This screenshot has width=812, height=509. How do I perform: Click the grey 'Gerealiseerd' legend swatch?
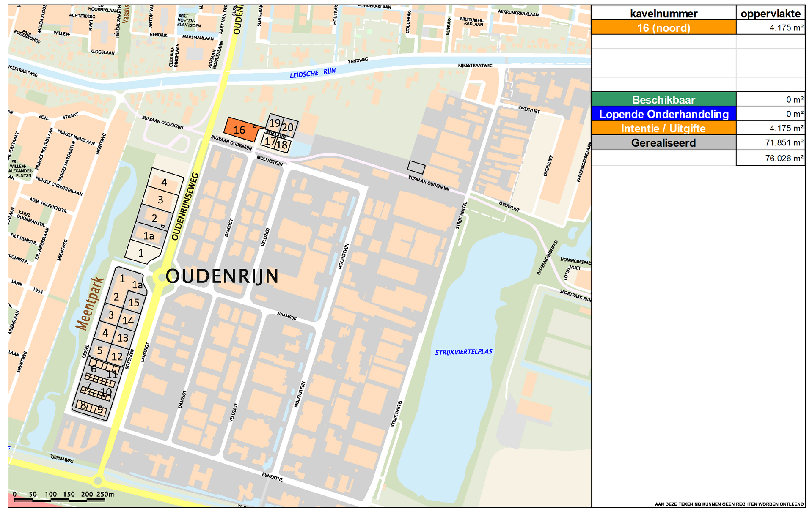click(x=663, y=142)
